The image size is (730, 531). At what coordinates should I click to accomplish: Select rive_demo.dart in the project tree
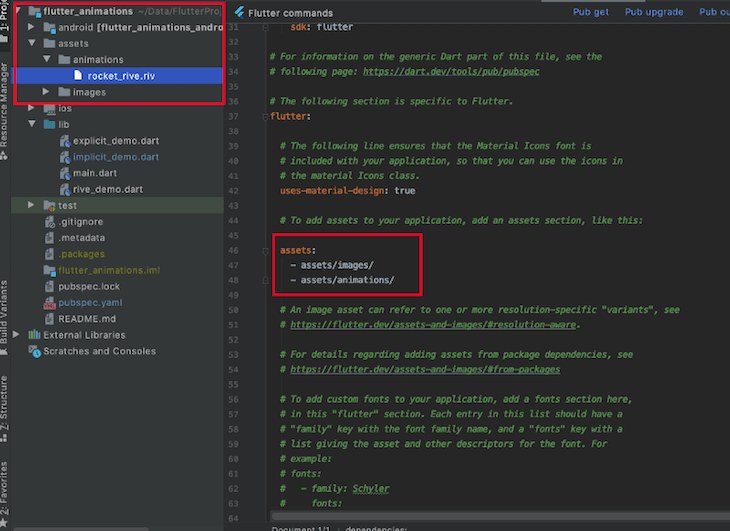click(107, 189)
